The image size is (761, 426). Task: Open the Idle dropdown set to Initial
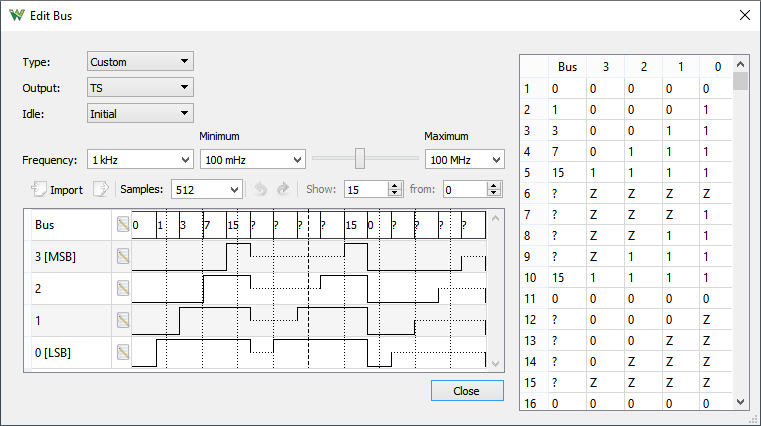coord(140,114)
